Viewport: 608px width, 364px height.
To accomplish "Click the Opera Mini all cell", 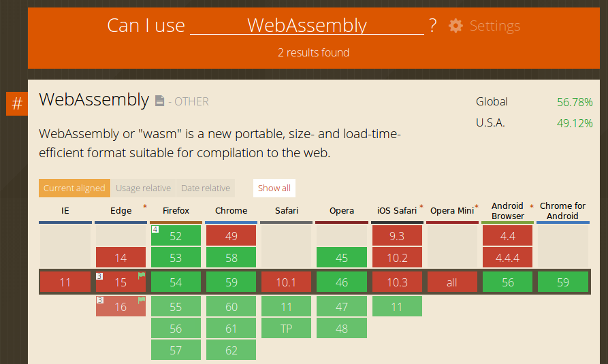I will click(452, 282).
